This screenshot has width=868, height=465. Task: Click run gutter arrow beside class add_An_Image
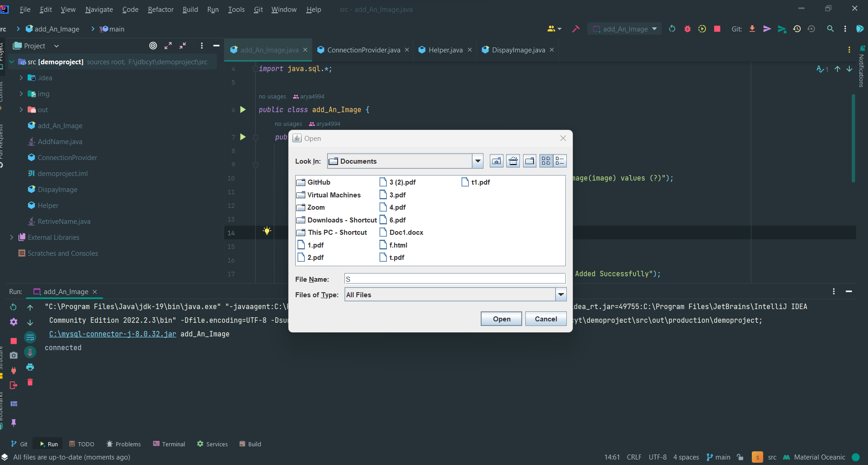[x=243, y=109]
